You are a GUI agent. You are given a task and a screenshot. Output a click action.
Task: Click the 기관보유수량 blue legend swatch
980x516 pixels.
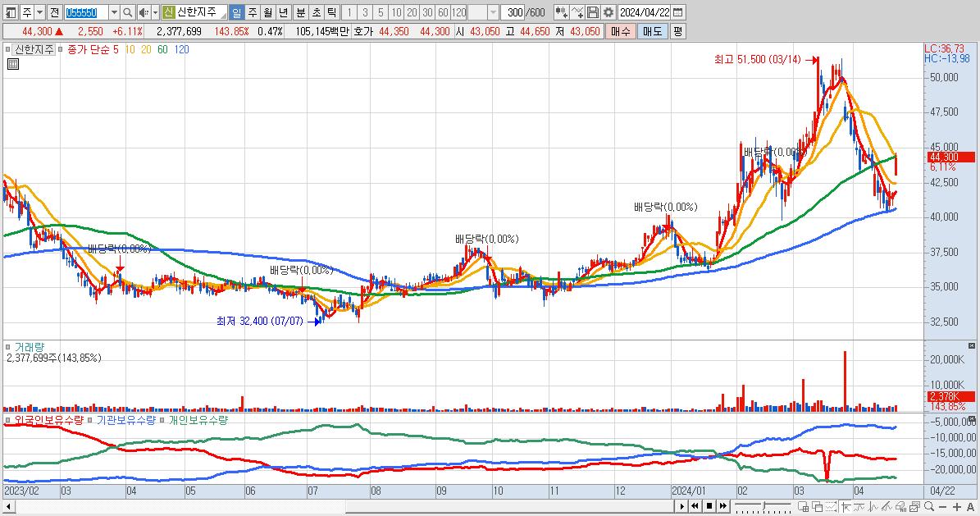(x=91, y=420)
